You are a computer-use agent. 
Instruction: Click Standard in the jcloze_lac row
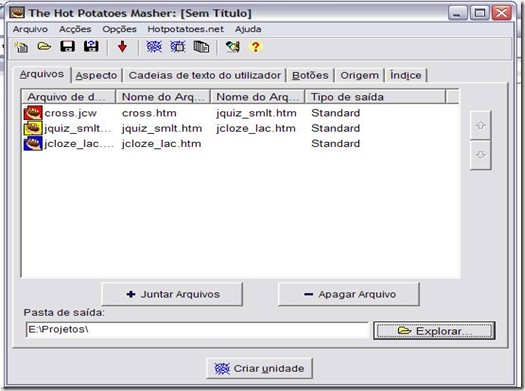(x=335, y=144)
